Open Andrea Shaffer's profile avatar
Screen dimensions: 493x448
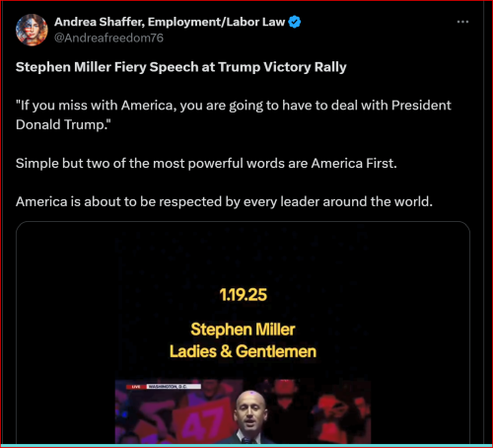(32, 30)
